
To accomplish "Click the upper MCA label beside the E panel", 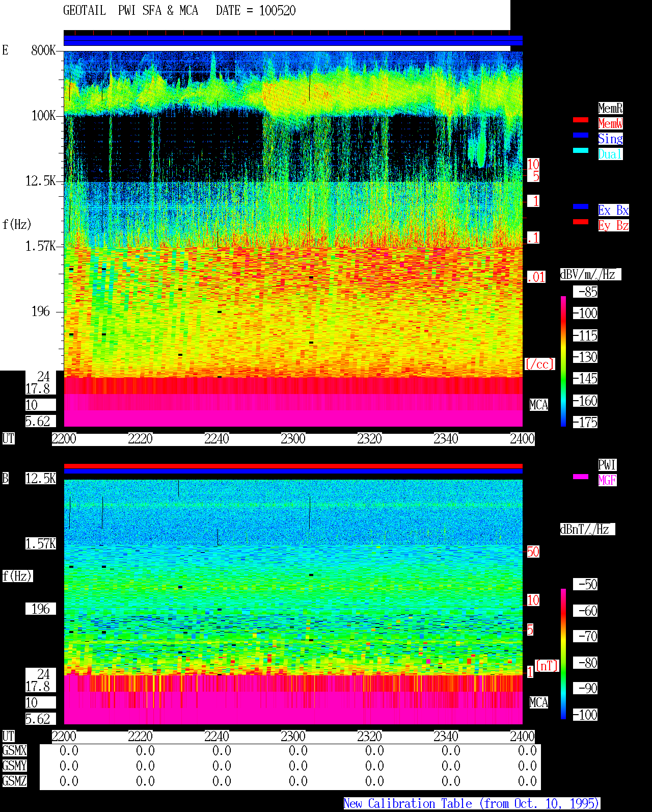I will (x=538, y=405).
